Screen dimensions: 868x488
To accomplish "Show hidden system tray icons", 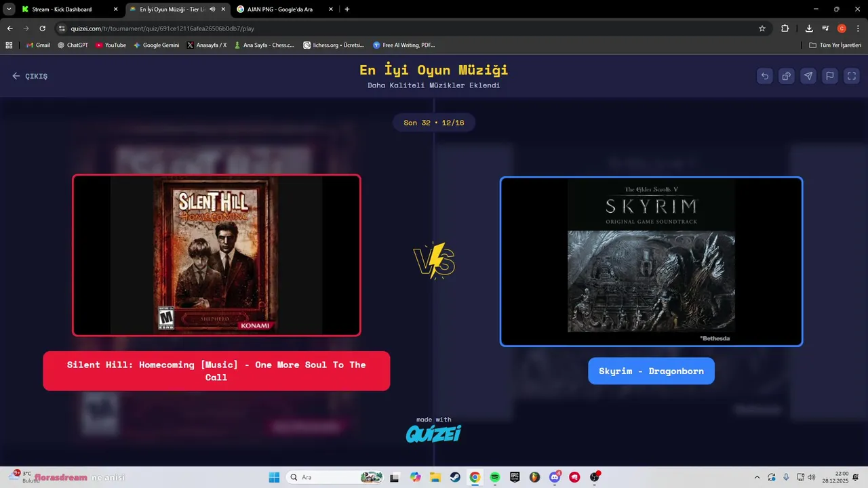I will click(x=757, y=477).
